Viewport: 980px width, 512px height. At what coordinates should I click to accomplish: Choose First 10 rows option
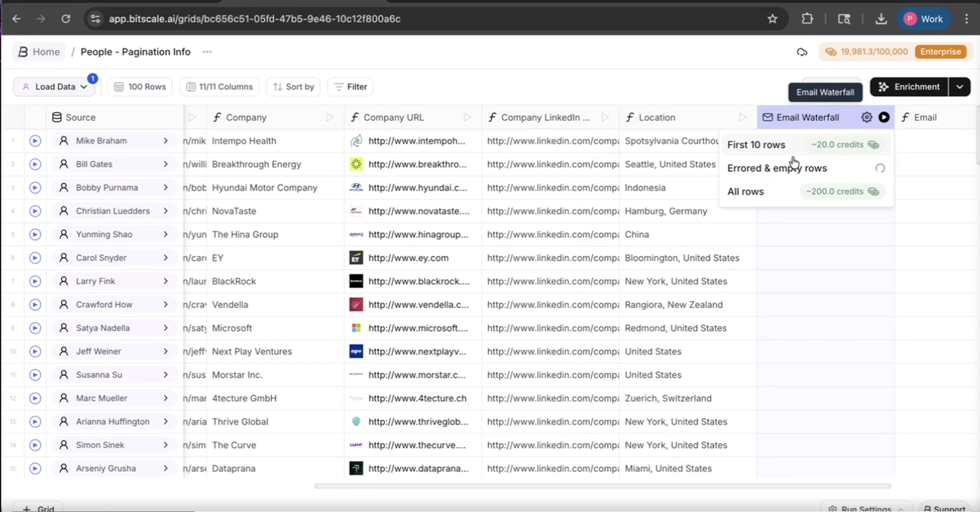click(756, 145)
